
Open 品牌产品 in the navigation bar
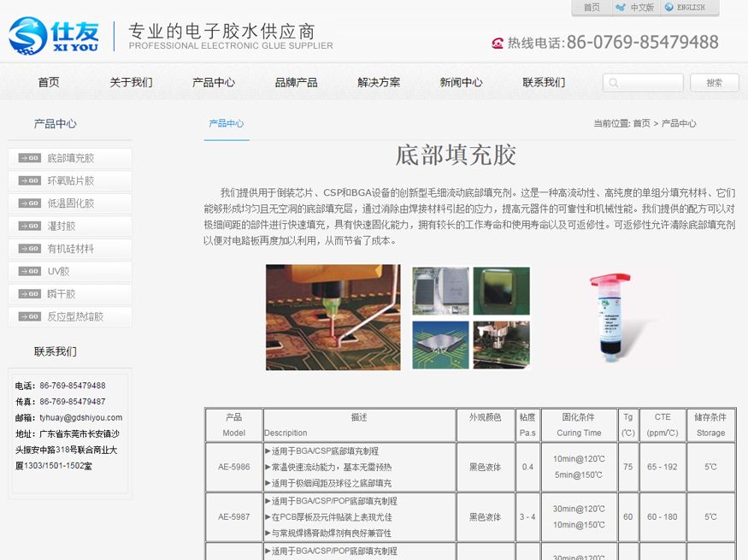[x=297, y=82]
